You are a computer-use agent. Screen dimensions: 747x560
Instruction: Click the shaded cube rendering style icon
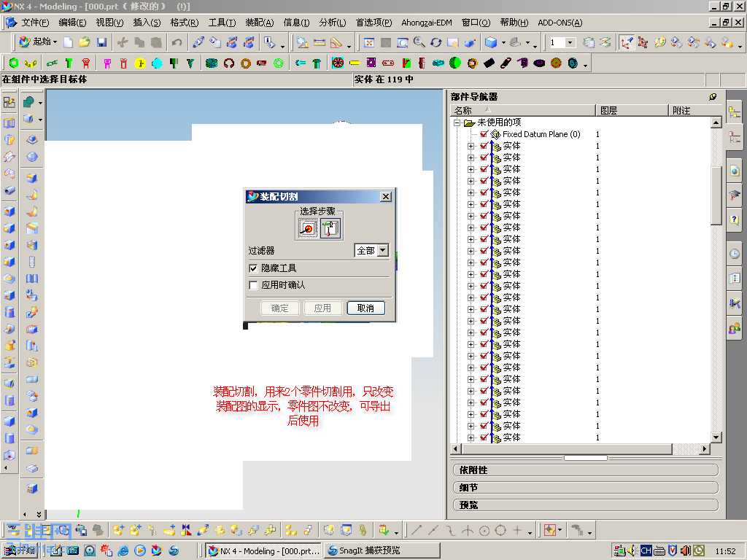coord(491,42)
